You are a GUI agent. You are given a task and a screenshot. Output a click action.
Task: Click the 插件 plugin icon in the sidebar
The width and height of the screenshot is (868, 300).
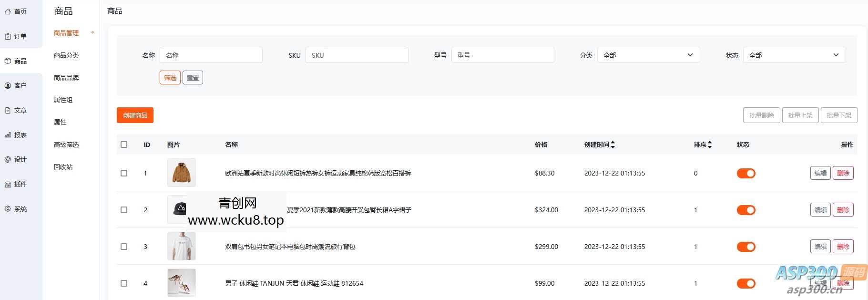tap(8, 184)
